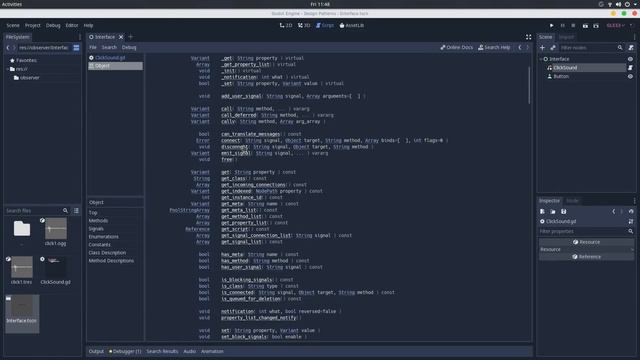Select Object in the script list

tap(116, 66)
